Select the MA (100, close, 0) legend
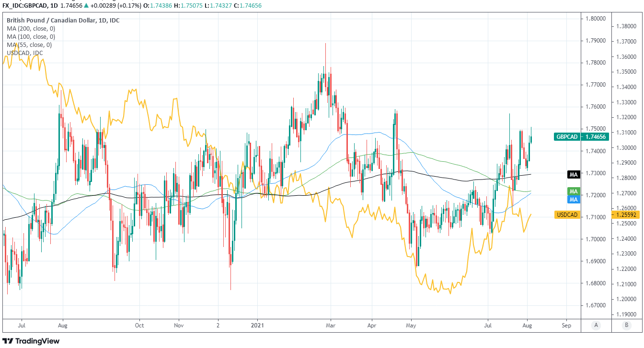 [31, 36]
